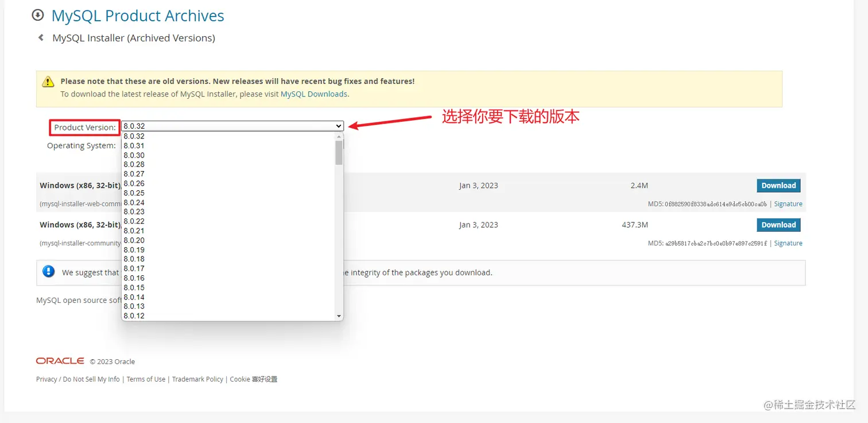
Task: Open the Product Version combo box
Action: tap(232, 126)
